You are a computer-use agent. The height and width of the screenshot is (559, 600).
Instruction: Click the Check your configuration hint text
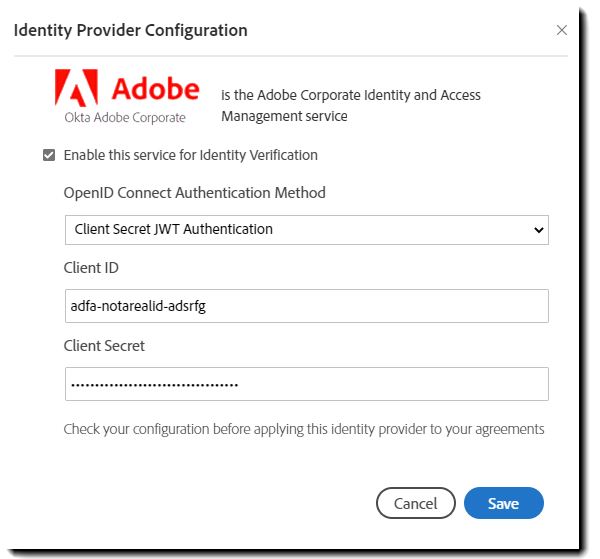coord(304,429)
